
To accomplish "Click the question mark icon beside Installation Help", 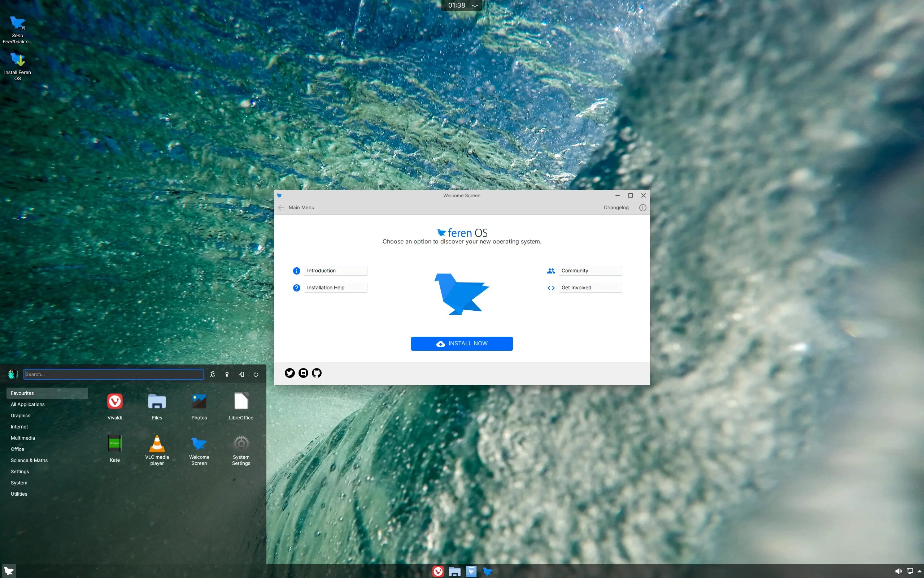I will click(296, 288).
